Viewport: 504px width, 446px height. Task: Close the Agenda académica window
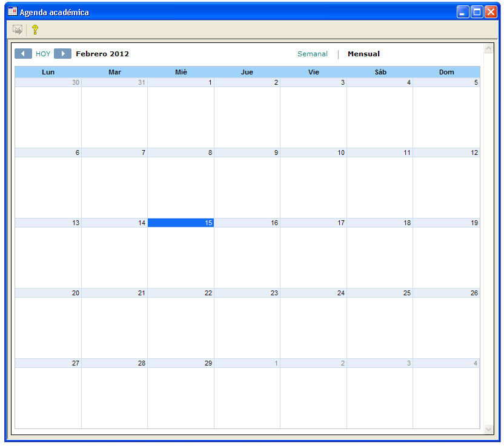491,12
